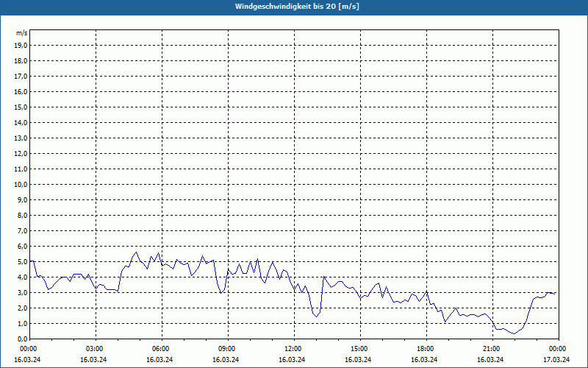Click the '4,0' y-axis value
Screen dimensions: 588x368
click(x=22, y=277)
